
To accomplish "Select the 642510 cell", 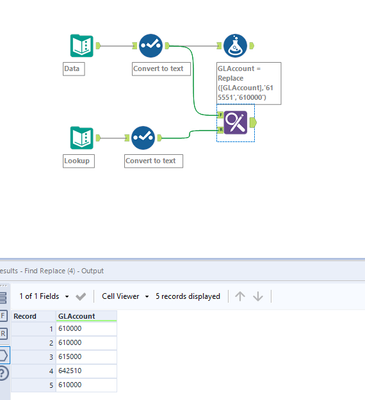I will pos(86,371).
